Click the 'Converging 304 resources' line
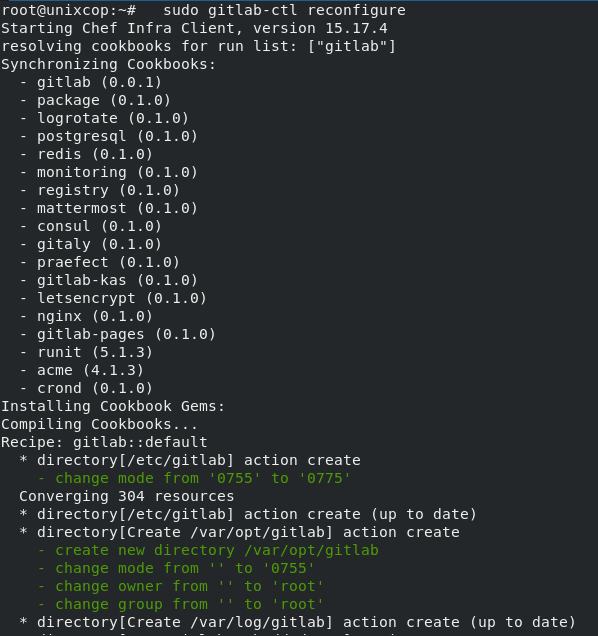598x636 pixels. (x=127, y=496)
